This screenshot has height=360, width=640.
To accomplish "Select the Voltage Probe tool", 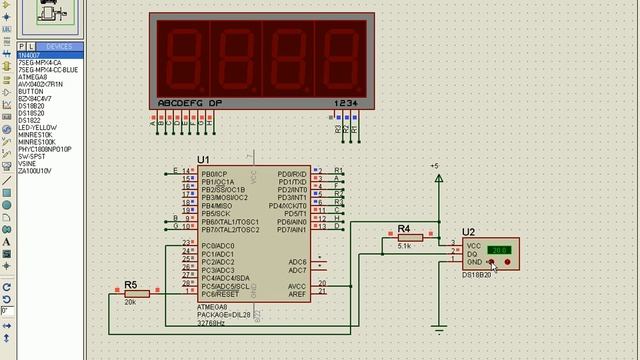I will (x=7, y=142).
